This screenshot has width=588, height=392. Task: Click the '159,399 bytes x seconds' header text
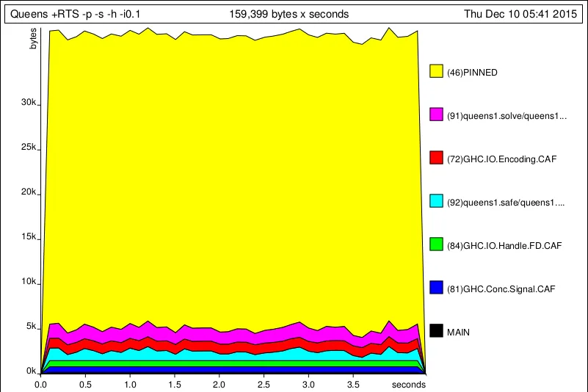click(x=288, y=14)
